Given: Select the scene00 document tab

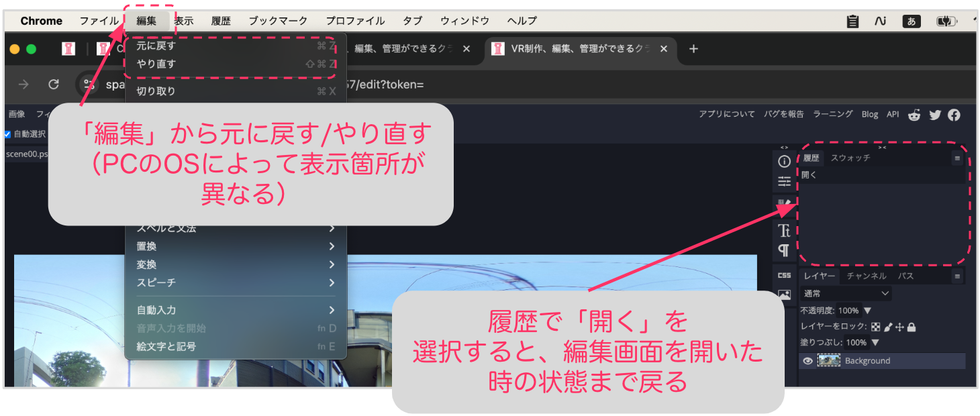Looking at the screenshot, I should pos(27,154).
